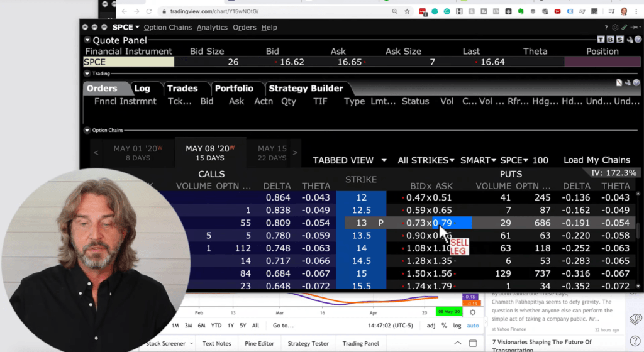644x352 pixels.
Task: Switch to the Trades tab
Action: click(x=182, y=88)
